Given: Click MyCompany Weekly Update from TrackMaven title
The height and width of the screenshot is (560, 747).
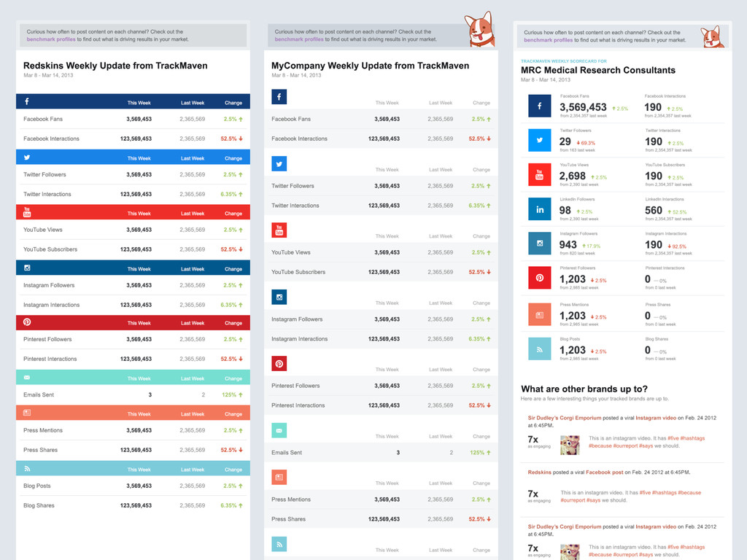Looking at the screenshot, I should click(370, 66).
